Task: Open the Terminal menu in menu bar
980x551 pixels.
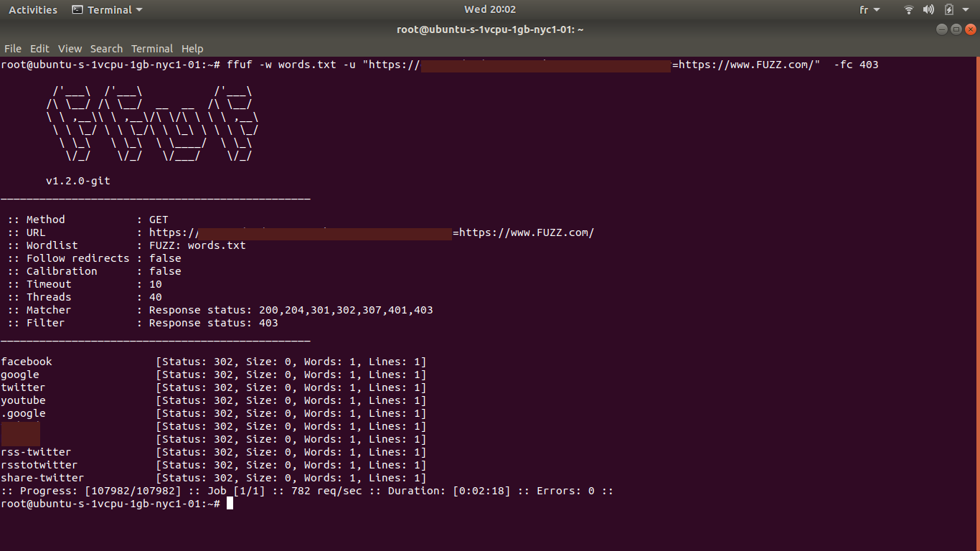Action: [152, 49]
